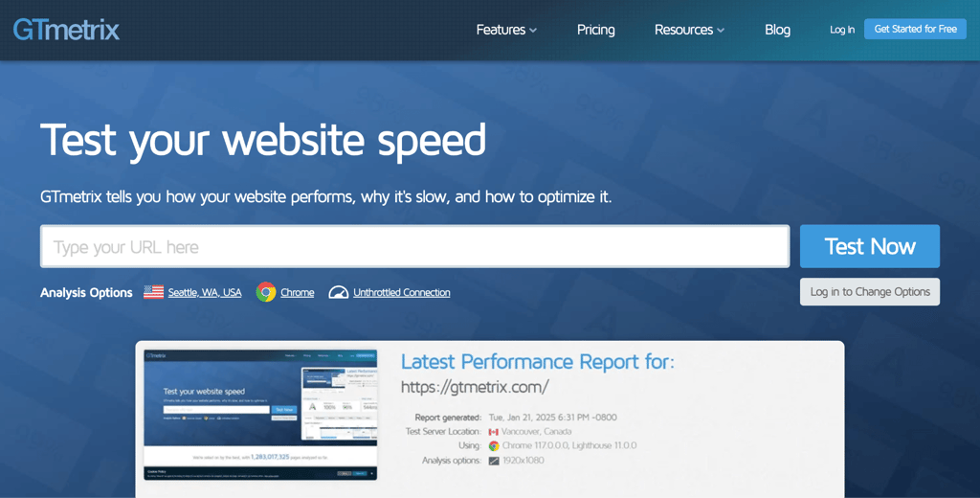Click the Latest Performance Report for heading
The width and height of the screenshot is (980, 498).
(x=538, y=362)
